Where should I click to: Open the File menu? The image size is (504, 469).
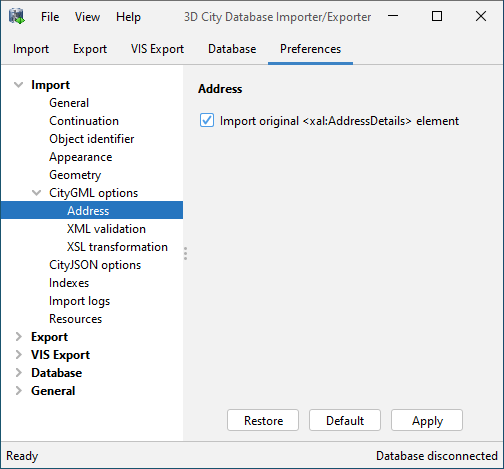point(50,17)
